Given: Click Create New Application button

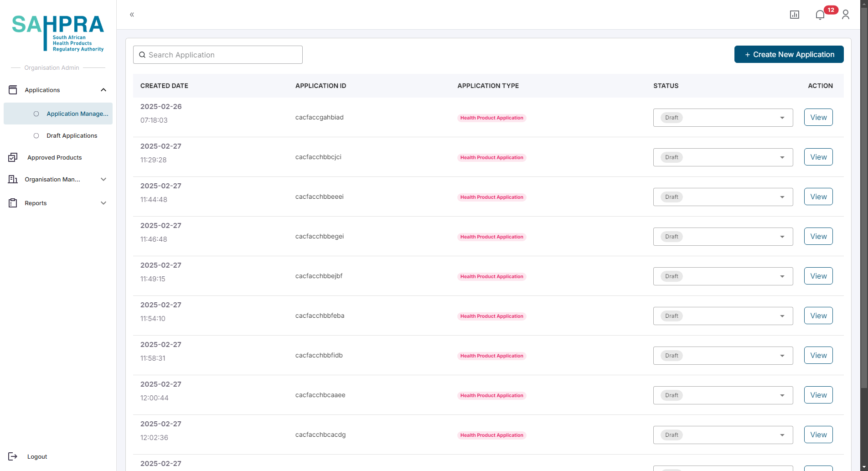Looking at the screenshot, I should click(x=789, y=54).
